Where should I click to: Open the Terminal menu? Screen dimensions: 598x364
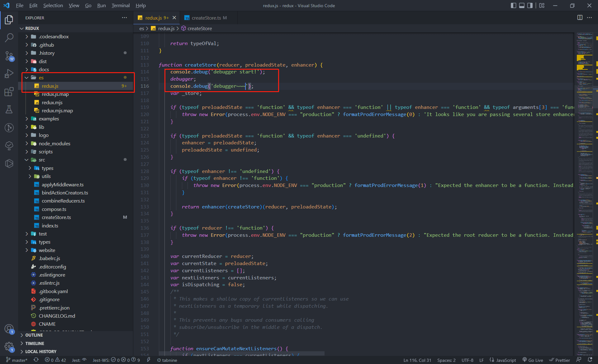[121, 6]
